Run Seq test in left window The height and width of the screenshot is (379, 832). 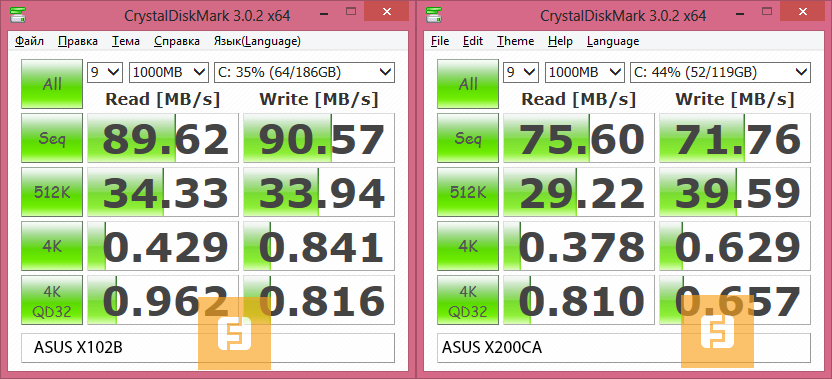click(x=52, y=138)
